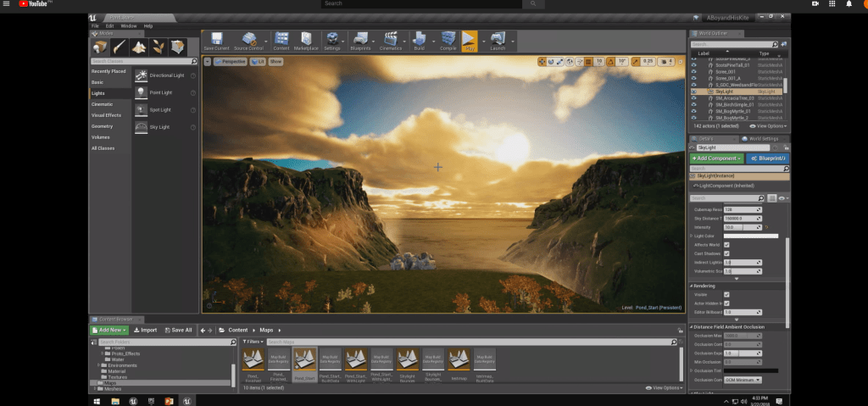This screenshot has width=868, height=406.
Task: Open the Perspective viewport dropdown
Action: [x=229, y=62]
